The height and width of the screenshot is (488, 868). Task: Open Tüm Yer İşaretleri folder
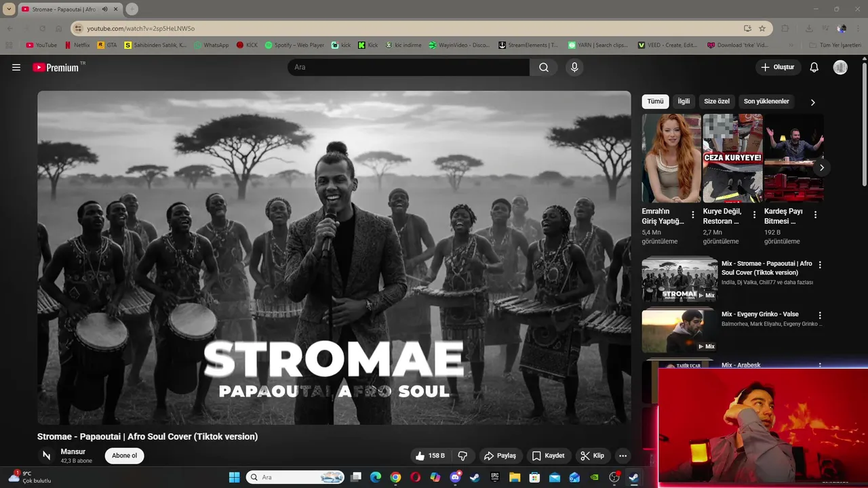(x=835, y=45)
